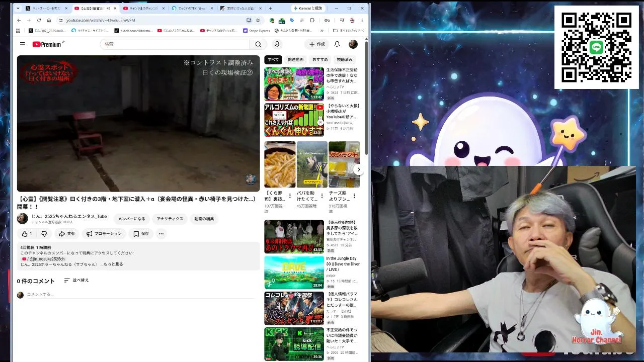Click the 動画の編集 button
Image resolution: width=644 pixels, height=362 pixels.
(x=204, y=219)
